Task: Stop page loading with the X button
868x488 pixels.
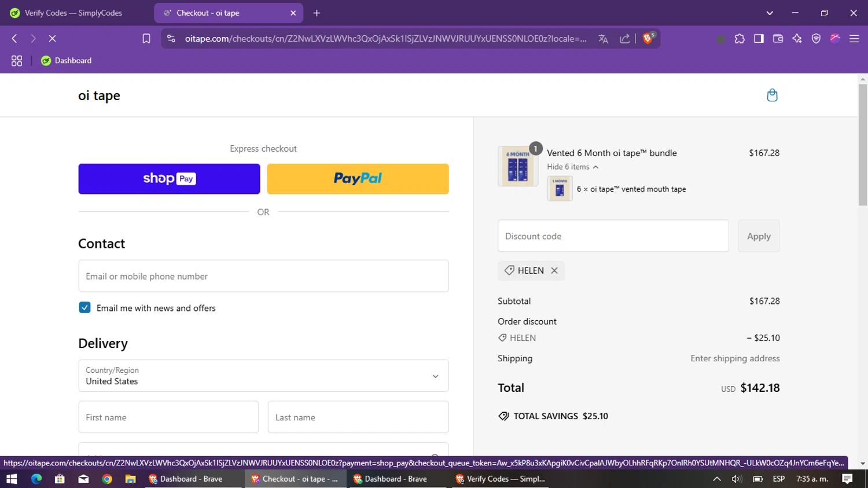Action: coord(52,39)
